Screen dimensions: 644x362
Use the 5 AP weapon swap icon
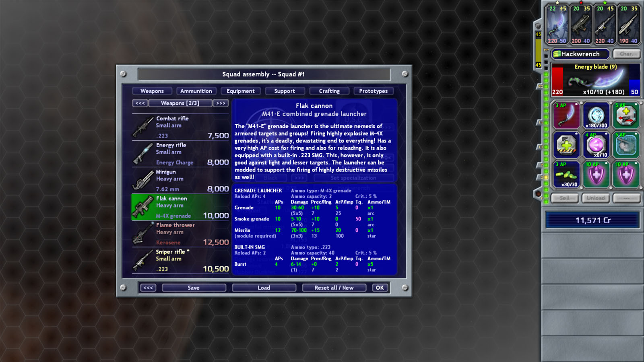click(x=626, y=115)
